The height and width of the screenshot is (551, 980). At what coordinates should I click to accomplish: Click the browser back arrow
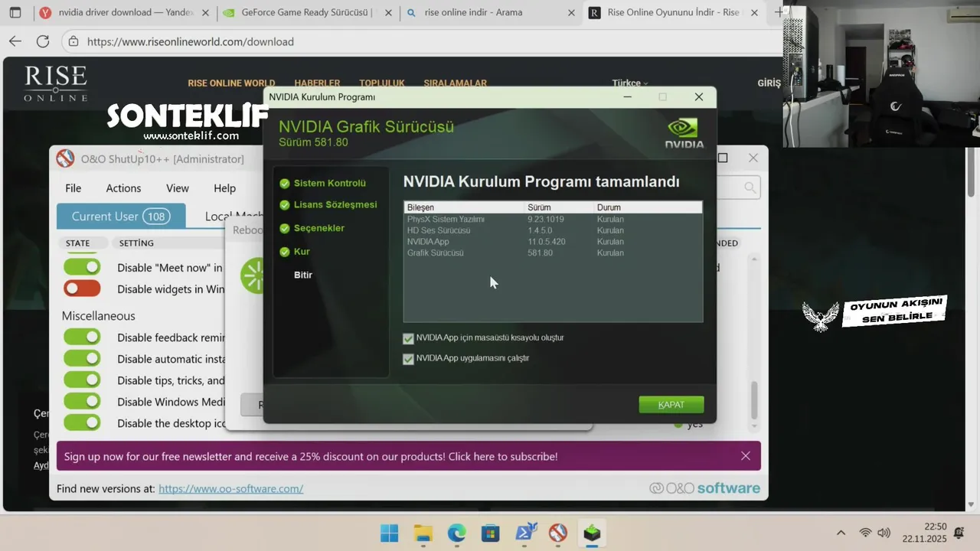coord(15,42)
